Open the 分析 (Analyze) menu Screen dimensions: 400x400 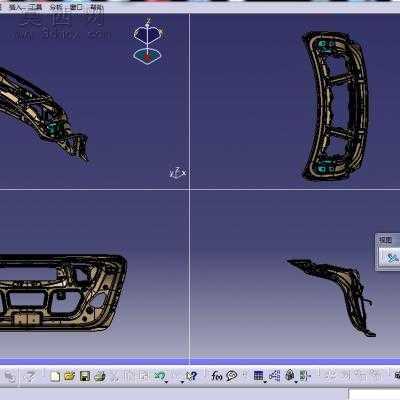[x=56, y=7]
